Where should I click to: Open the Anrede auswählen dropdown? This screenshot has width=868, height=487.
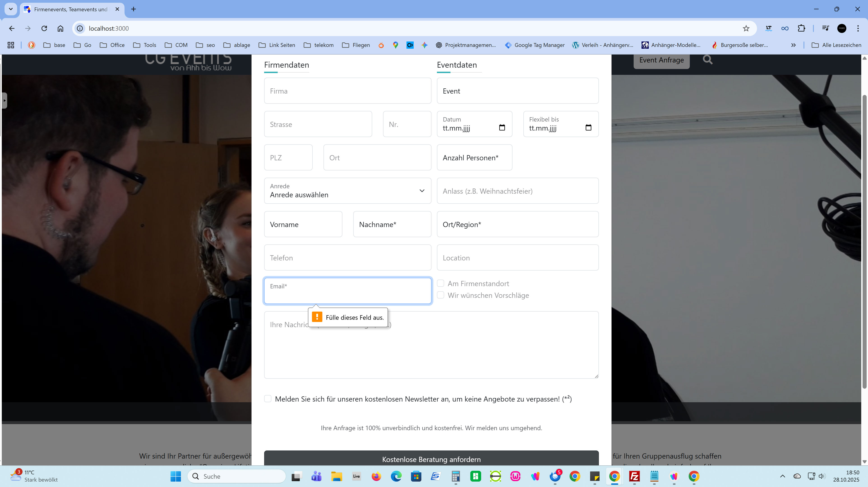coord(347,191)
